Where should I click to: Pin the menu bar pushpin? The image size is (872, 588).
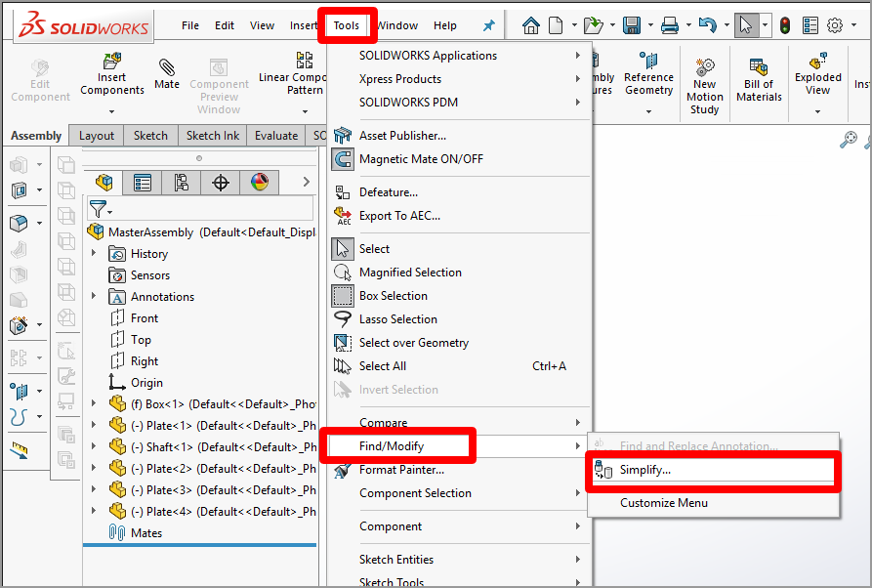(487, 25)
